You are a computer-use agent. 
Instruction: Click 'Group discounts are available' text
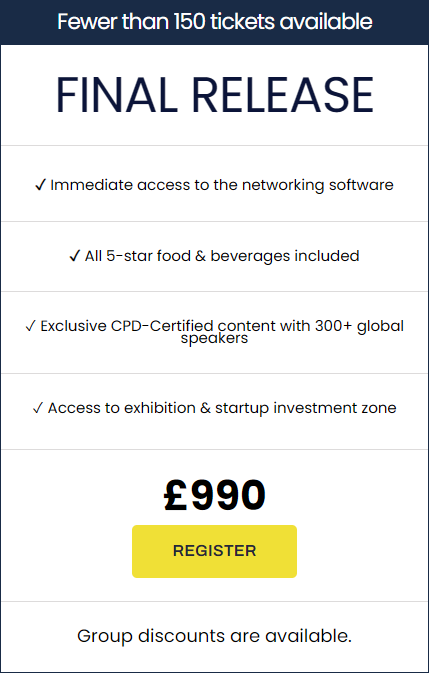tap(214, 636)
